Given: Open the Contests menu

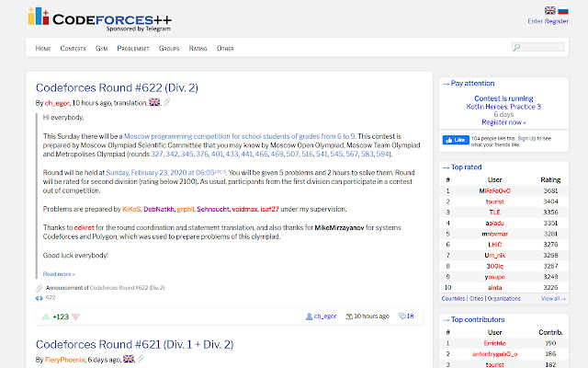Looking at the screenshot, I should (73, 49).
